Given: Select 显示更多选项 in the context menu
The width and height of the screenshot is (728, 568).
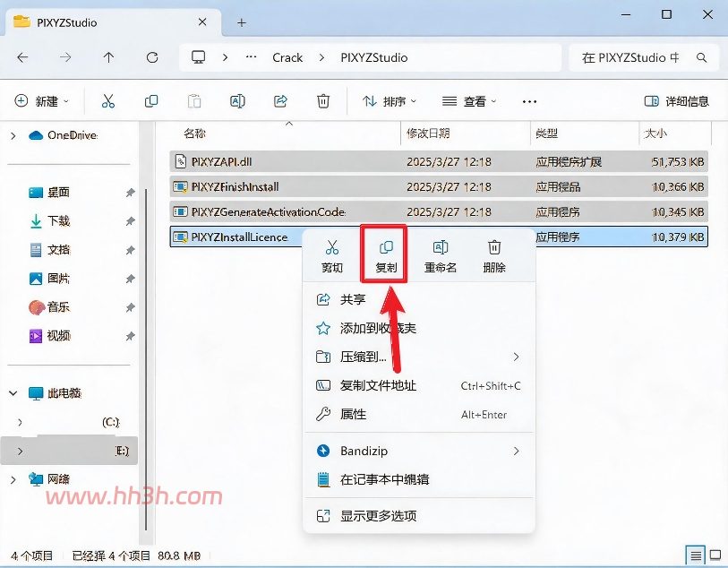Looking at the screenshot, I should [x=419, y=516].
